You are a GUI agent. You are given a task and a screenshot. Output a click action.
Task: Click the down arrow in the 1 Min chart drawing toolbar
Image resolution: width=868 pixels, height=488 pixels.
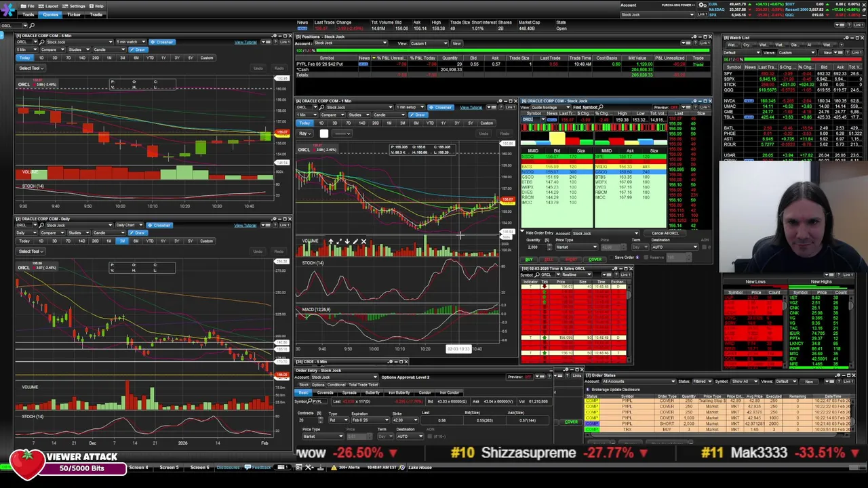(x=347, y=241)
